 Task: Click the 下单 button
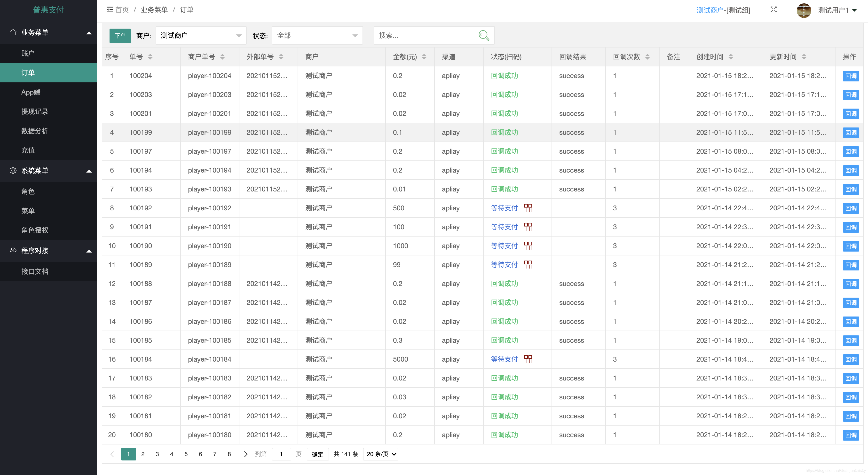tap(120, 36)
